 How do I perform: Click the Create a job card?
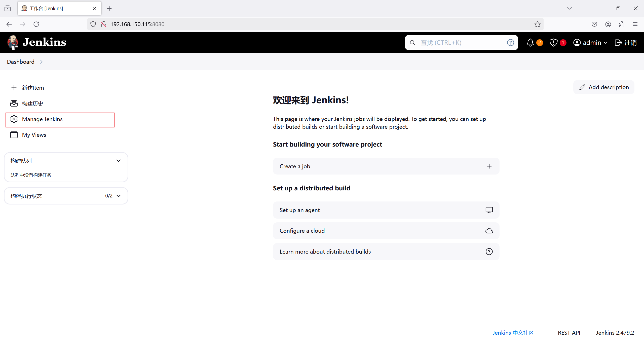pos(386,166)
